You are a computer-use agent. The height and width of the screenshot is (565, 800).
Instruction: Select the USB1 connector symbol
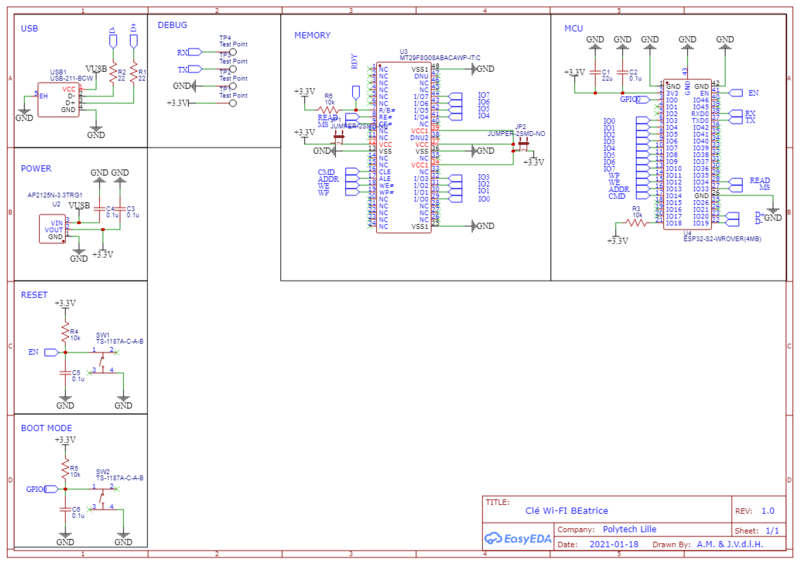[x=58, y=101]
